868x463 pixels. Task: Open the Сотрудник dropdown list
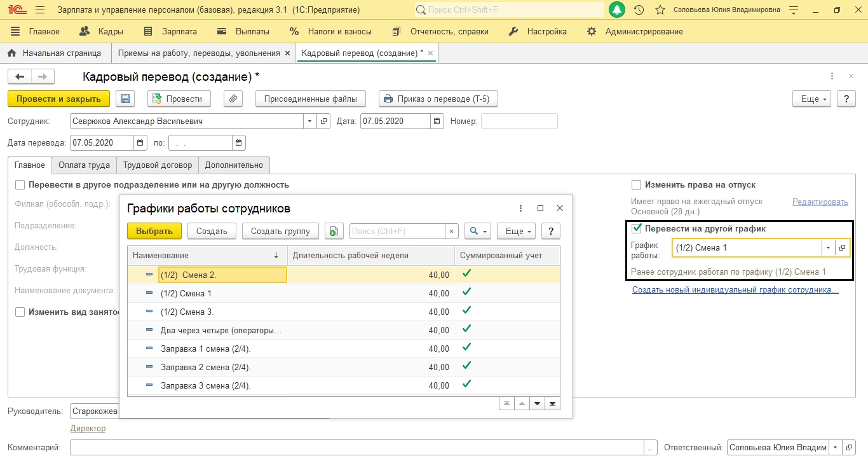coord(309,121)
